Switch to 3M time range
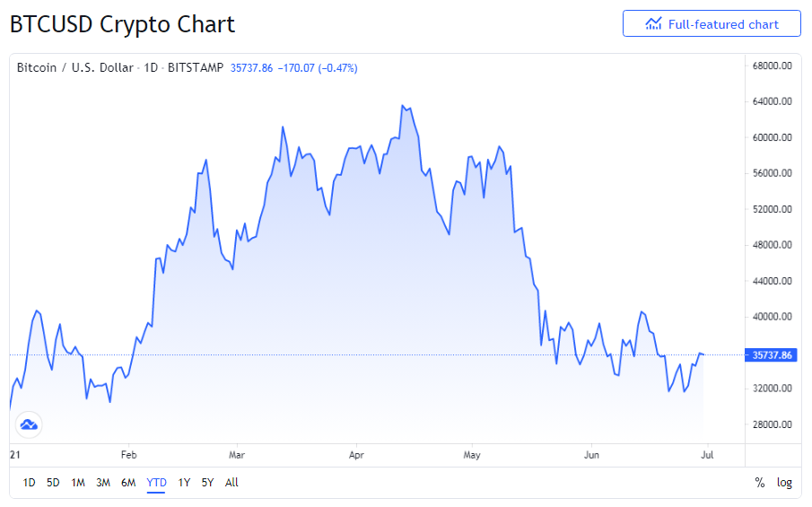Image resolution: width=812 pixels, height=507 pixels. (x=103, y=483)
